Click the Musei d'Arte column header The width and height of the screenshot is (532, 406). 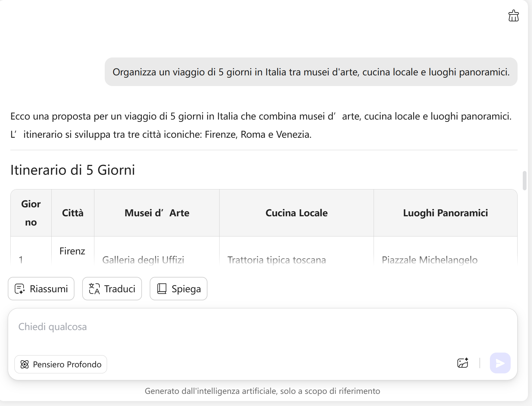tap(157, 213)
